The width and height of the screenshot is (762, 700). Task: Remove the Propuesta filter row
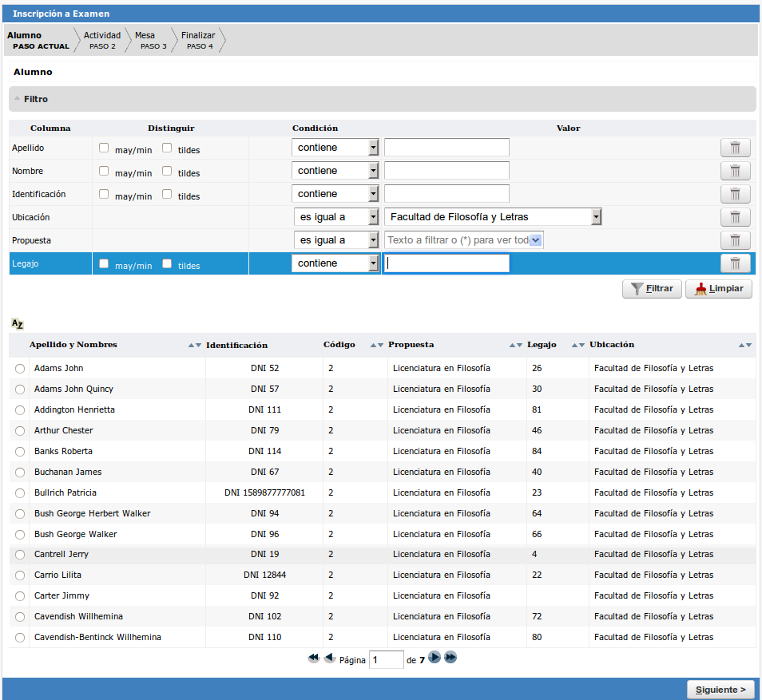[735, 240]
